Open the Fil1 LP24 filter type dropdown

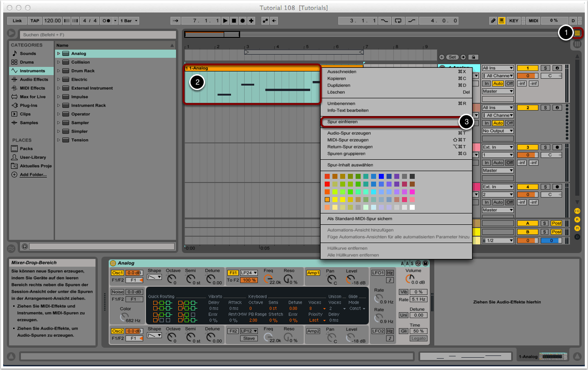249,273
